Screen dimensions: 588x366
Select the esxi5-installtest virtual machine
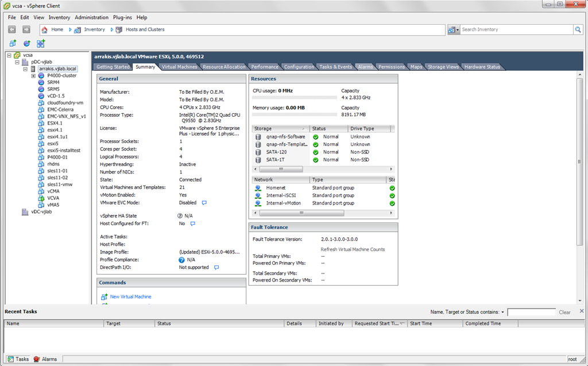click(64, 151)
